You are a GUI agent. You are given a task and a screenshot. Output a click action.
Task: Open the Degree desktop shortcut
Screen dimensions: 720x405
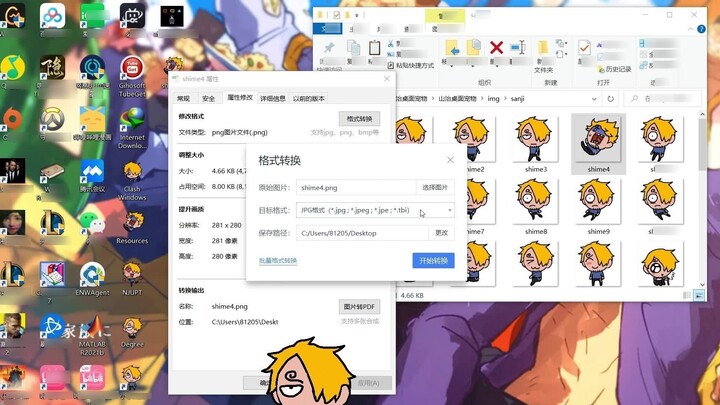pyautogui.click(x=132, y=332)
